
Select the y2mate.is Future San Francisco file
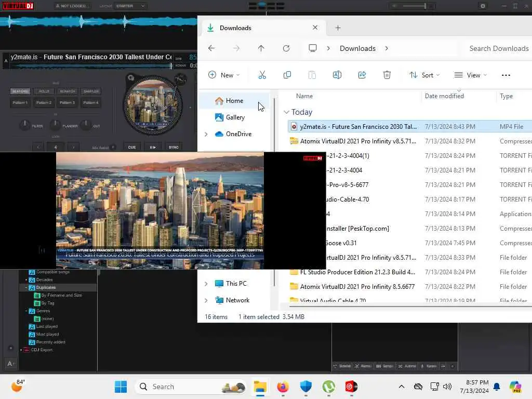click(410, 127)
